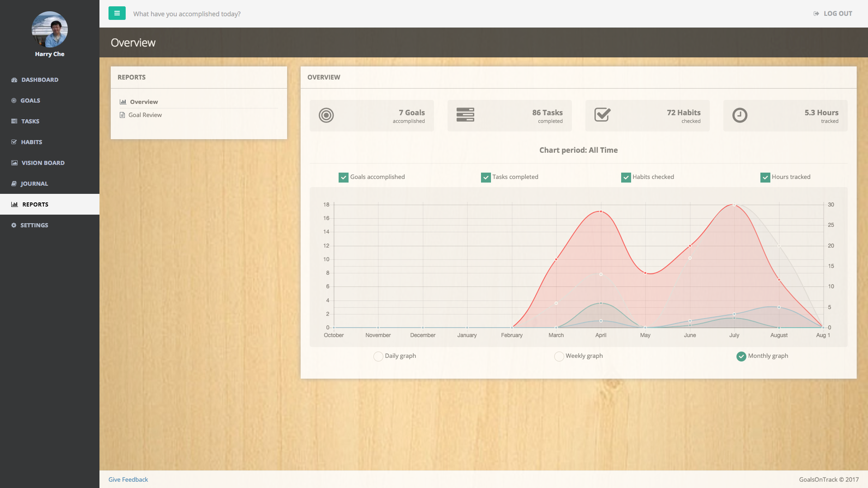Click the Journal book icon in sidebar
Viewport: 868px width, 488px height.
point(14,183)
